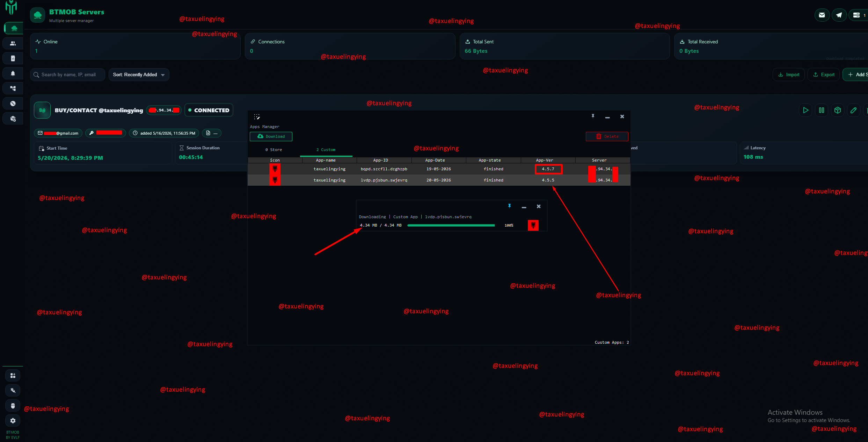Viewport: 868px width, 442px height.
Task: Click the Online stat card
Action: 135,46
